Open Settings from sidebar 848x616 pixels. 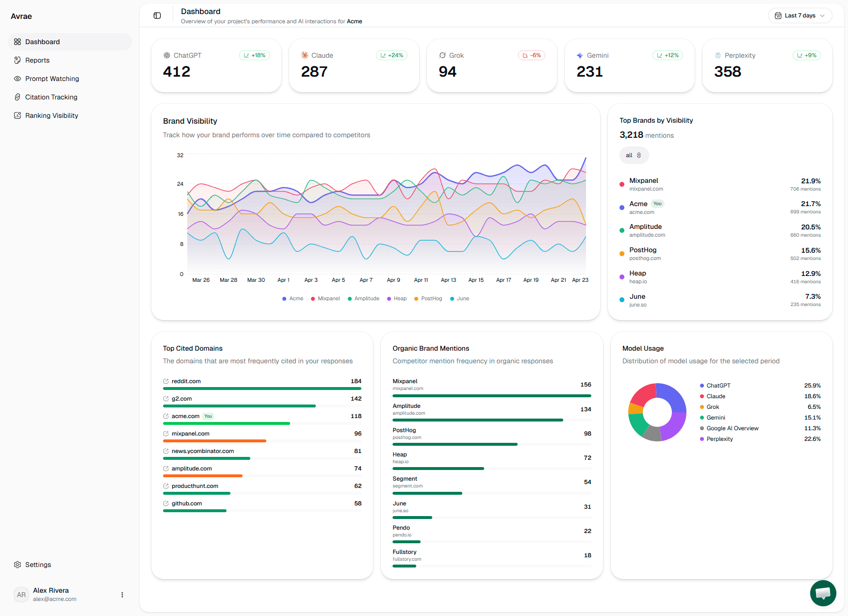(70, 565)
